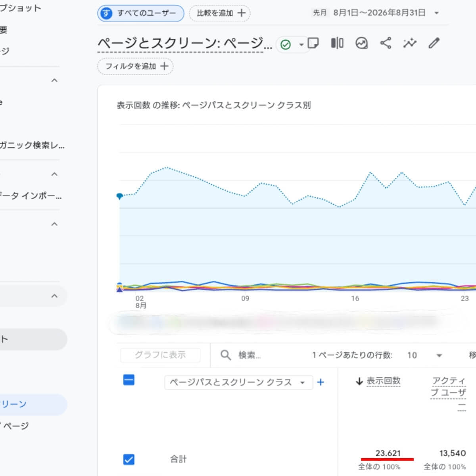The image size is (476, 476).
Task: Click the アクティブ ユーザー column header
Action: (449, 393)
